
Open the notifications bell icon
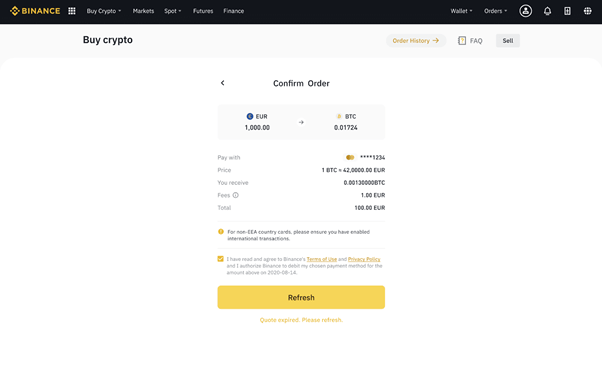[547, 11]
